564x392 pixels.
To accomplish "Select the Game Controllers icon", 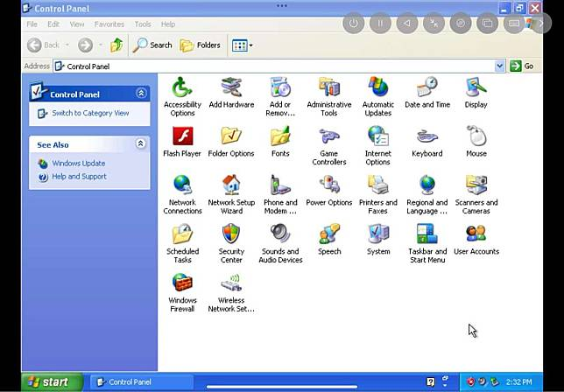I will coord(328,145).
